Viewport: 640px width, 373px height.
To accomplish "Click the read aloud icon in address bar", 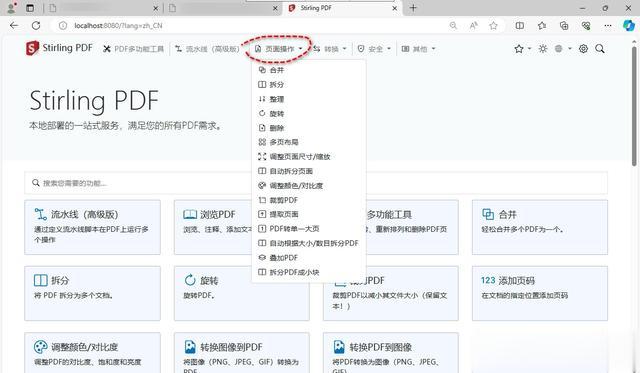I will 473,26.
